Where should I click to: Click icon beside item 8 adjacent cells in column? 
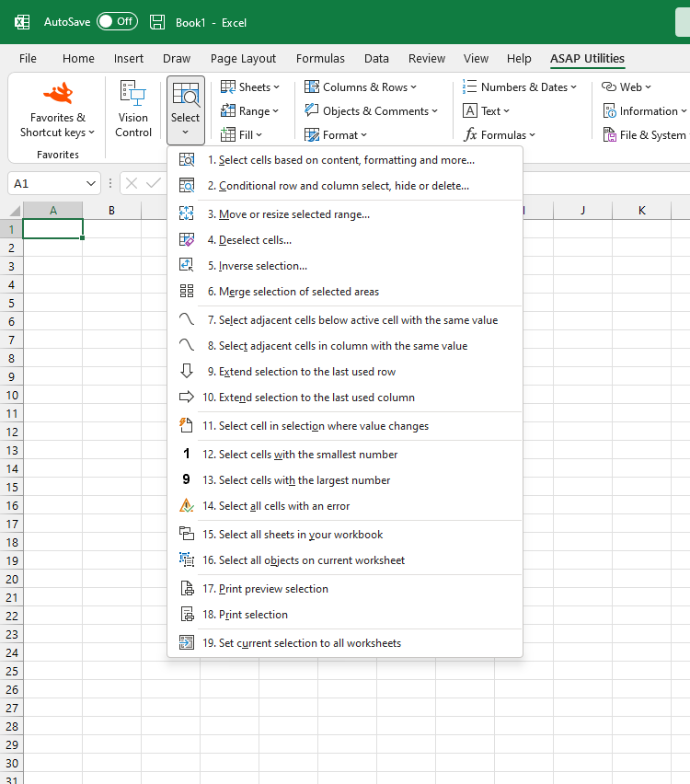(187, 345)
